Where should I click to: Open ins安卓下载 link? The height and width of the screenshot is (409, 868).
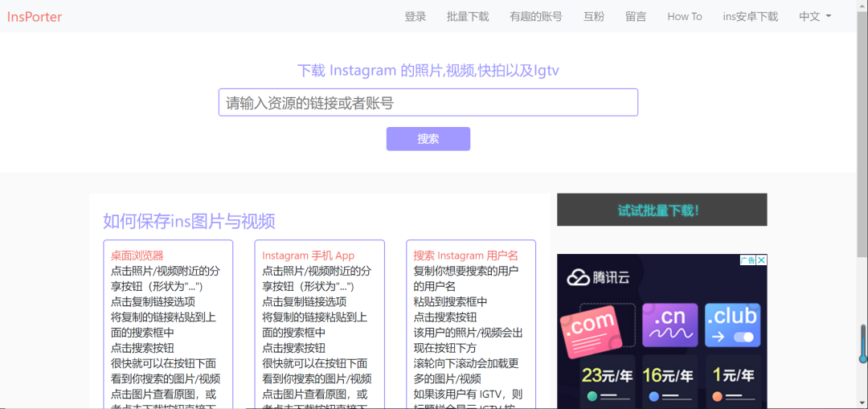(751, 17)
